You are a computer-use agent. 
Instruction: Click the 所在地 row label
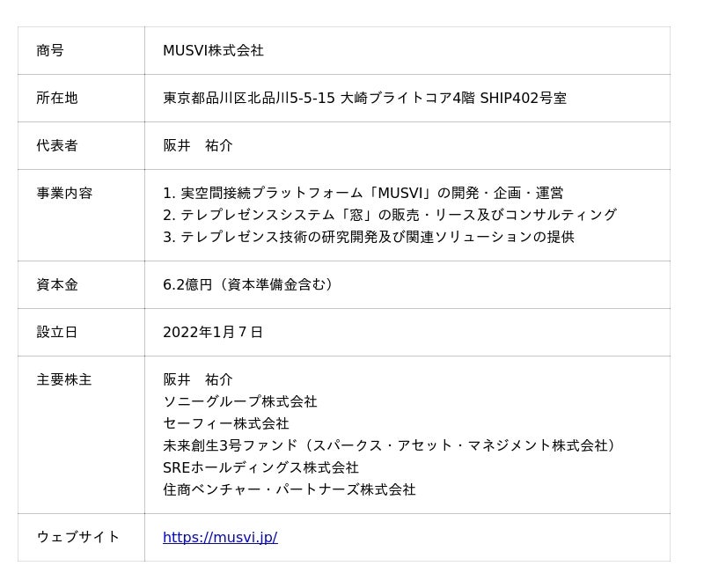(x=57, y=98)
